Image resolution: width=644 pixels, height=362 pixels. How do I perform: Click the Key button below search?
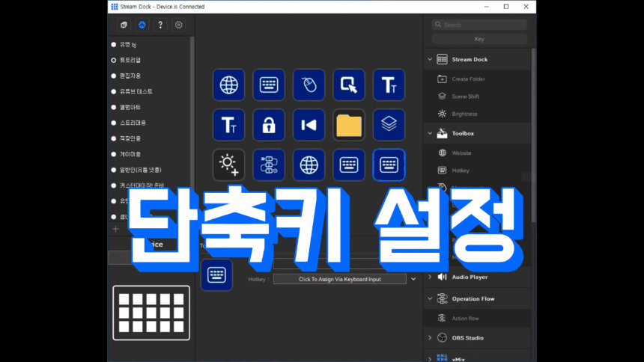pyautogui.click(x=479, y=39)
